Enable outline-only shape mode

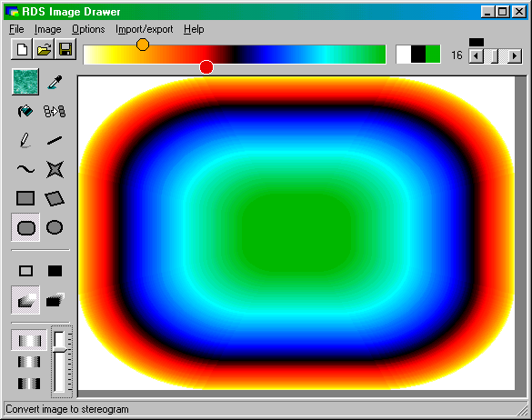click(x=25, y=271)
